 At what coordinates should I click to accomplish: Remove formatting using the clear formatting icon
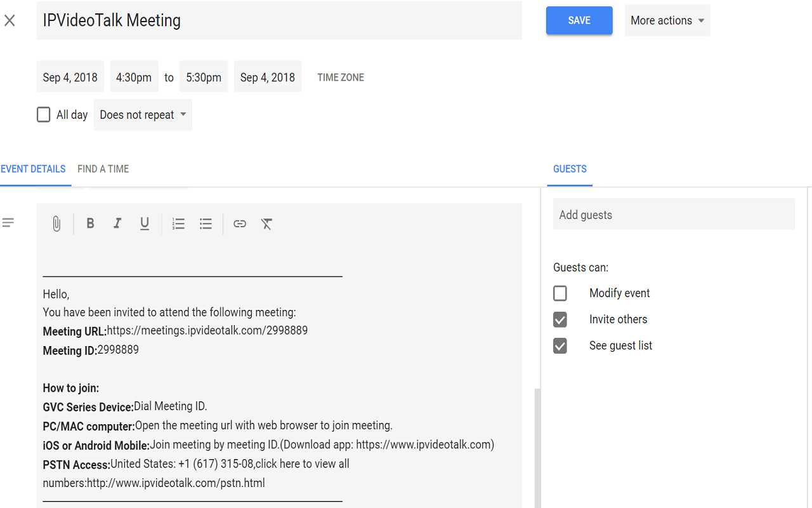click(266, 224)
